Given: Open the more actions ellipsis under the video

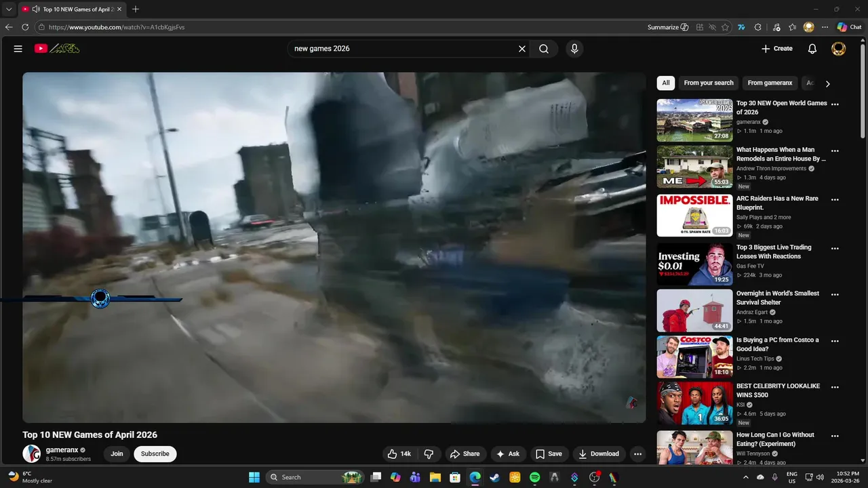Looking at the screenshot, I should [637, 454].
